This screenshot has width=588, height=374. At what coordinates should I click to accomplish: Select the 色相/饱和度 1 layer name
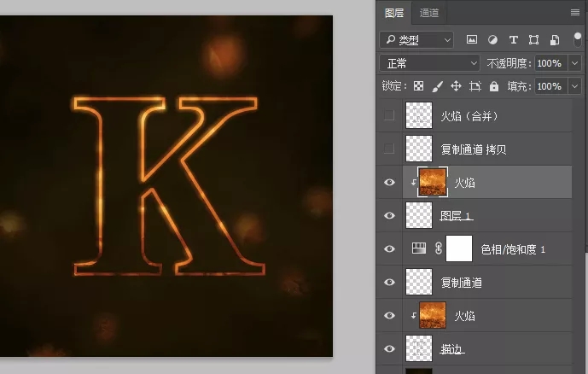tap(513, 249)
